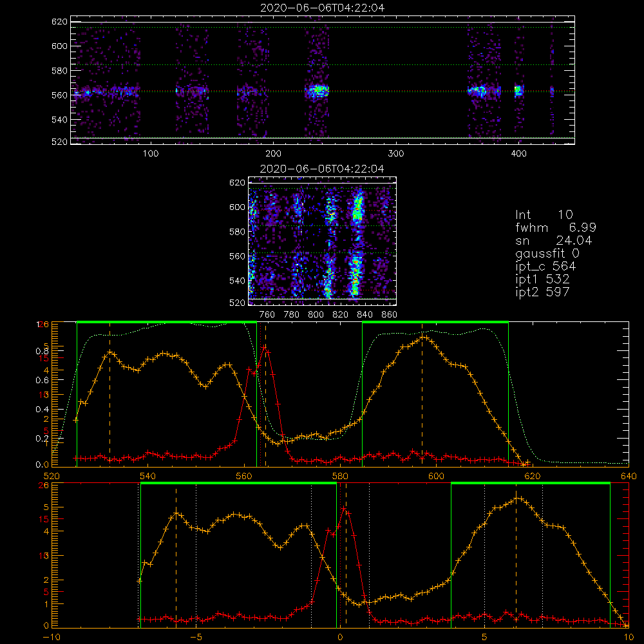Click x-axis label 640 of upper profile plot
Viewport: 644px width, 644px height.
pos(629,477)
